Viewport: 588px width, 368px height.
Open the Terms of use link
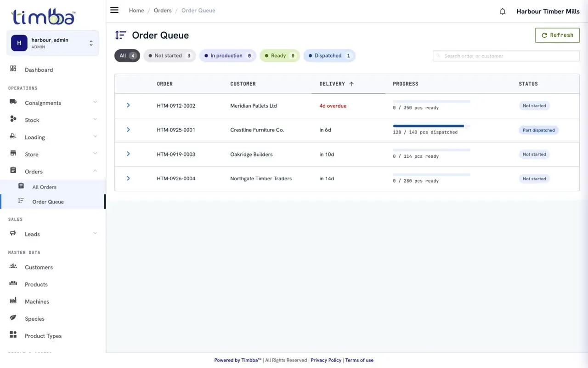click(359, 360)
